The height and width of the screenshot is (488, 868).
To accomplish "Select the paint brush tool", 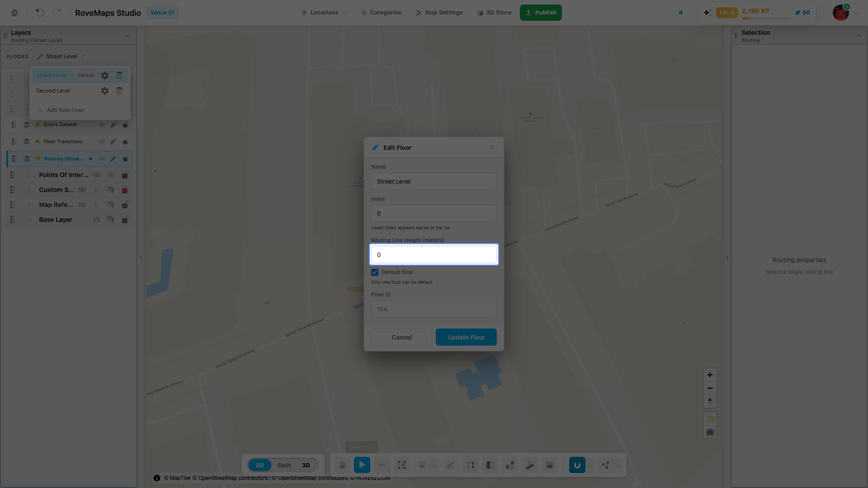I will tap(422, 465).
